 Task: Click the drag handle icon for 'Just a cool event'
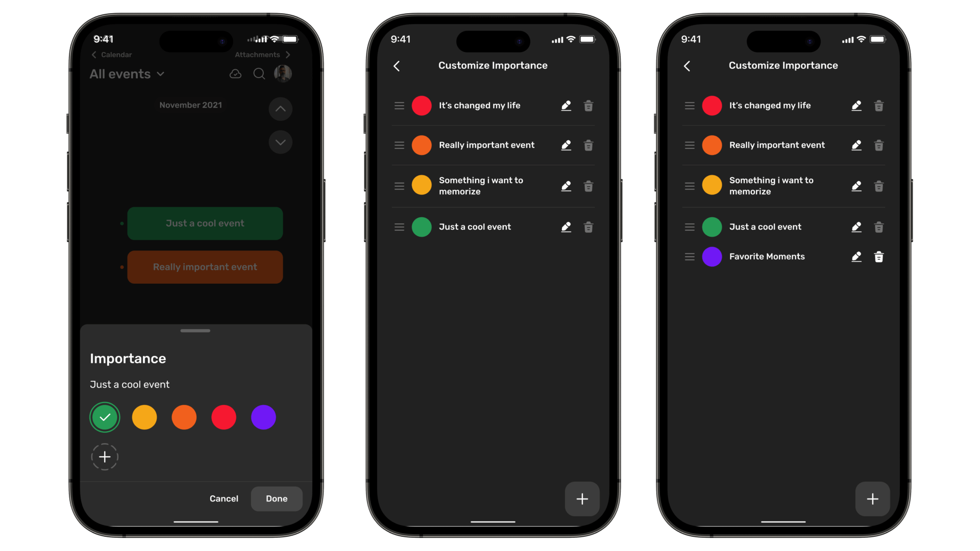pos(399,227)
